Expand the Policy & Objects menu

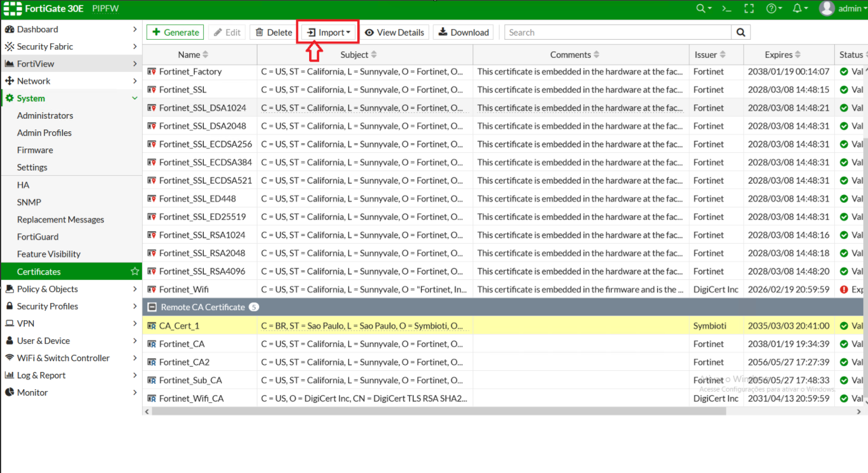pyautogui.click(x=71, y=289)
